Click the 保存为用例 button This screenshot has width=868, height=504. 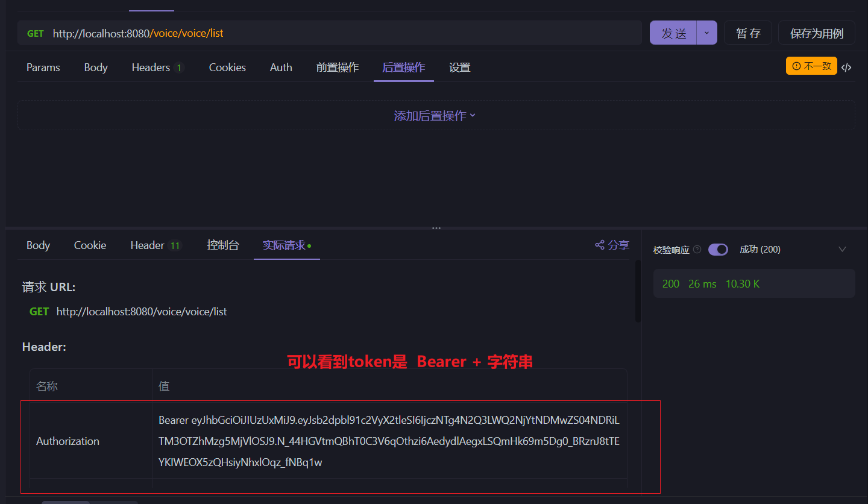(x=816, y=33)
